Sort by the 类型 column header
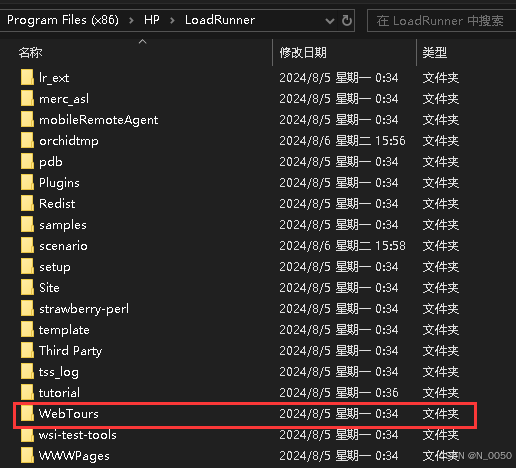The width and height of the screenshot is (516, 468). (435, 53)
